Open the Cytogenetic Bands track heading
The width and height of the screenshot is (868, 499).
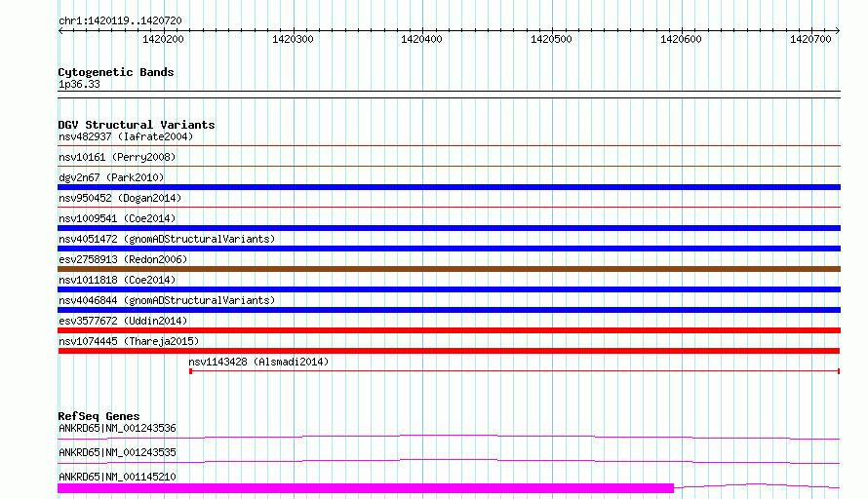click(x=116, y=72)
